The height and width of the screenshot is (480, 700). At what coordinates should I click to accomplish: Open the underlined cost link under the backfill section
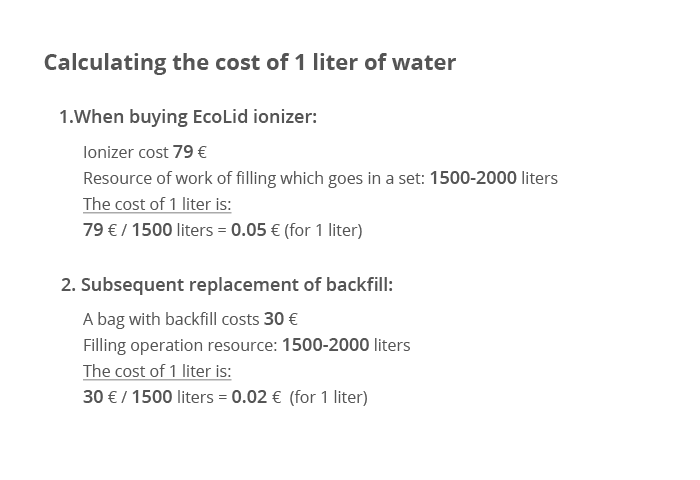(157, 371)
